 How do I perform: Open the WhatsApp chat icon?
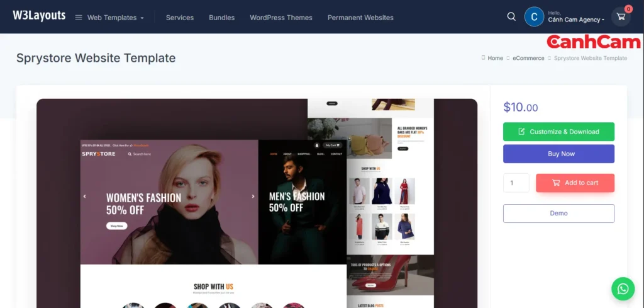coord(623,288)
